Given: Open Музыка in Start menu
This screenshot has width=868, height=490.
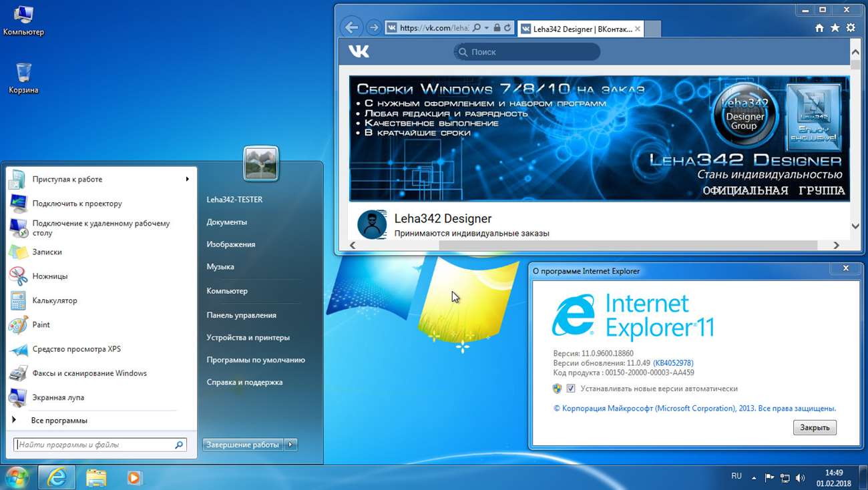Looking at the screenshot, I should 220,266.
